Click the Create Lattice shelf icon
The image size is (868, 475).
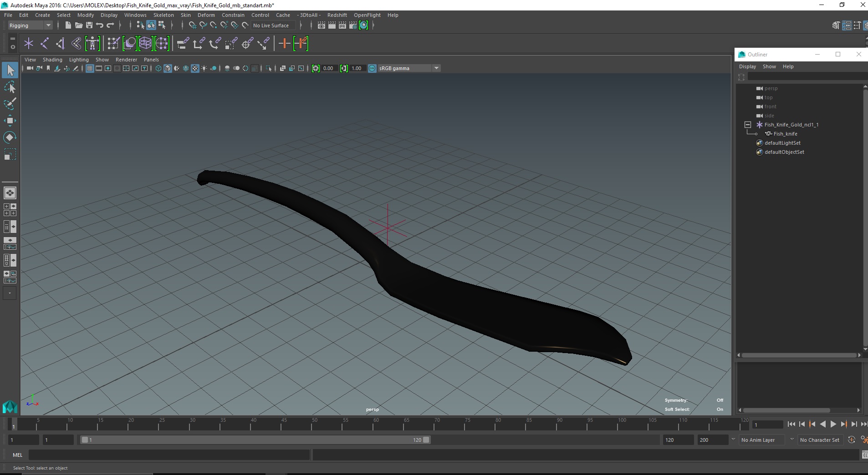pos(145,44)
